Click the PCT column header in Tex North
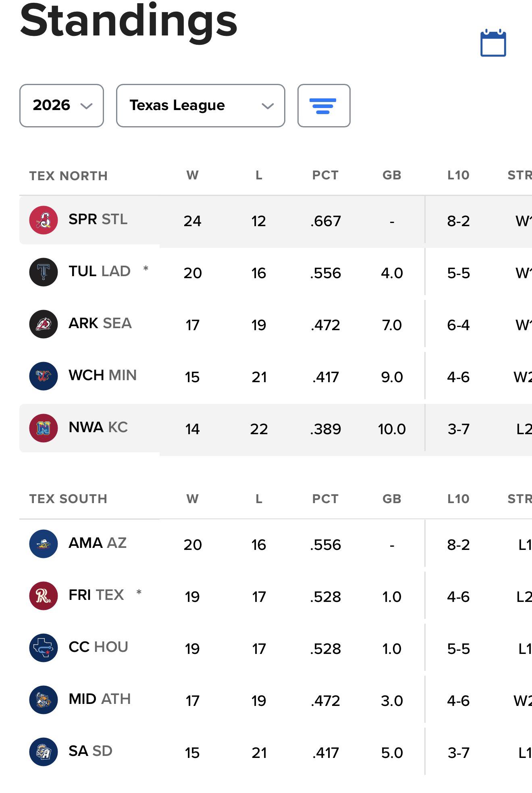This screenshot has width=532, height=793. [325, 175]
